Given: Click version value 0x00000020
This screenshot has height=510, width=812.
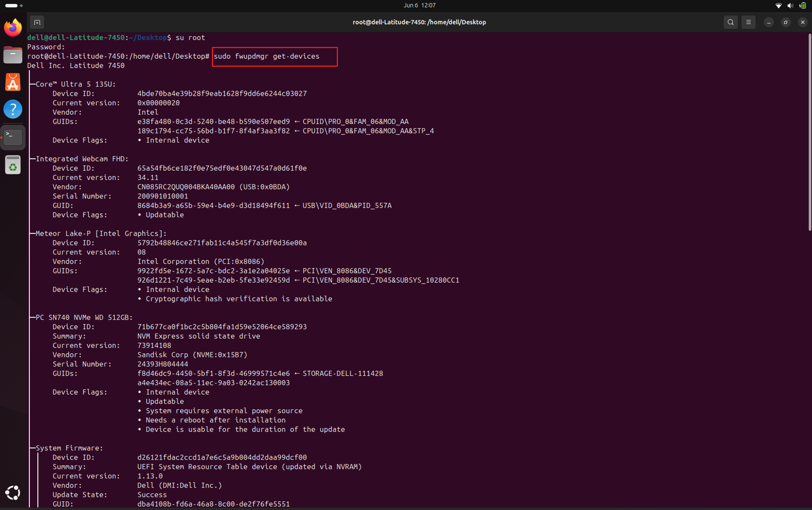Looking at the screenshot, I should click(158, 103).
